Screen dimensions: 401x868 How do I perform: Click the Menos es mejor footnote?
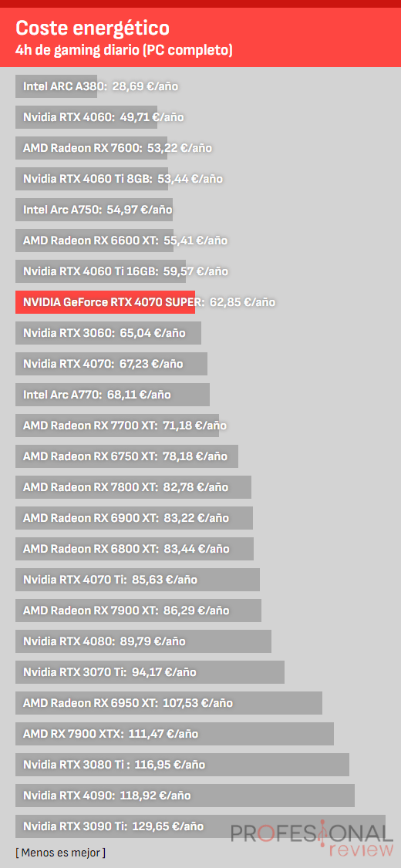point(60,853)
